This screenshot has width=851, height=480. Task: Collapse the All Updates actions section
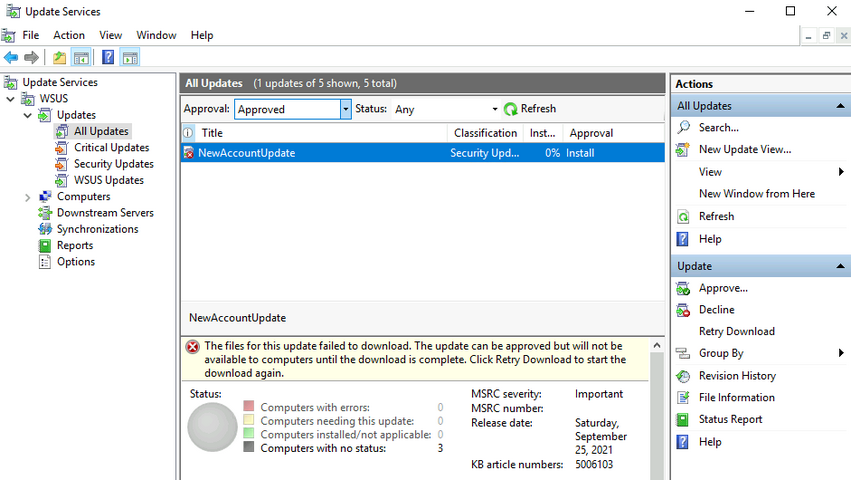coord(840,106)
